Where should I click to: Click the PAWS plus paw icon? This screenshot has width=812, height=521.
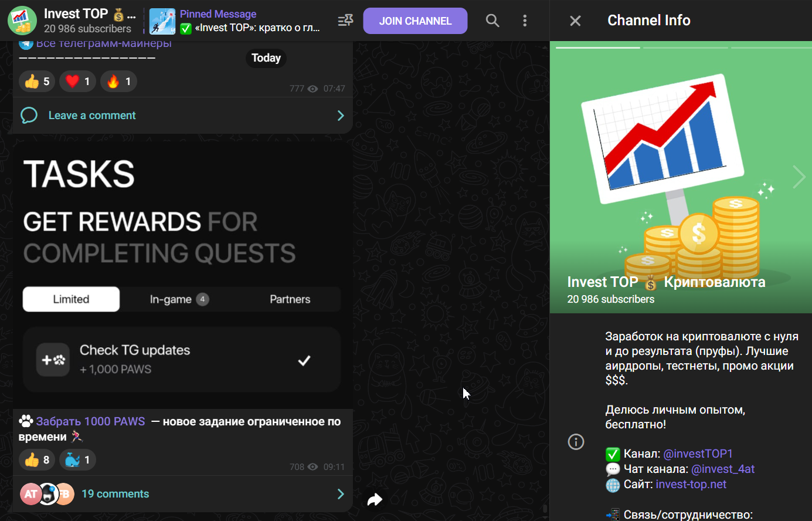click(x=53, y=360)
